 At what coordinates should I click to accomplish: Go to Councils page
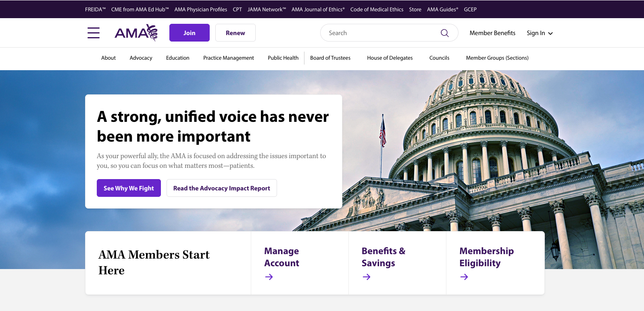pos(439,58)
